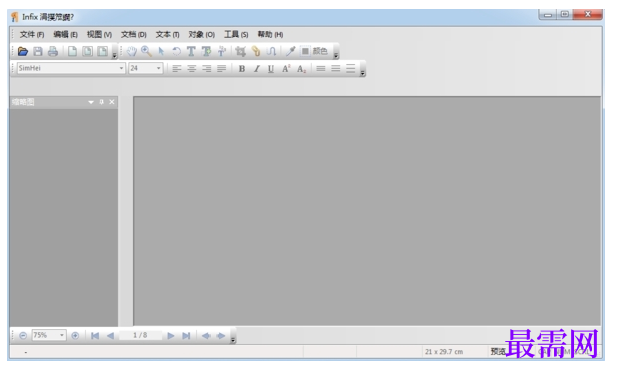Open the 文档 (D) menu
This screenshot has height=375, width=617.
click(133, 35)
